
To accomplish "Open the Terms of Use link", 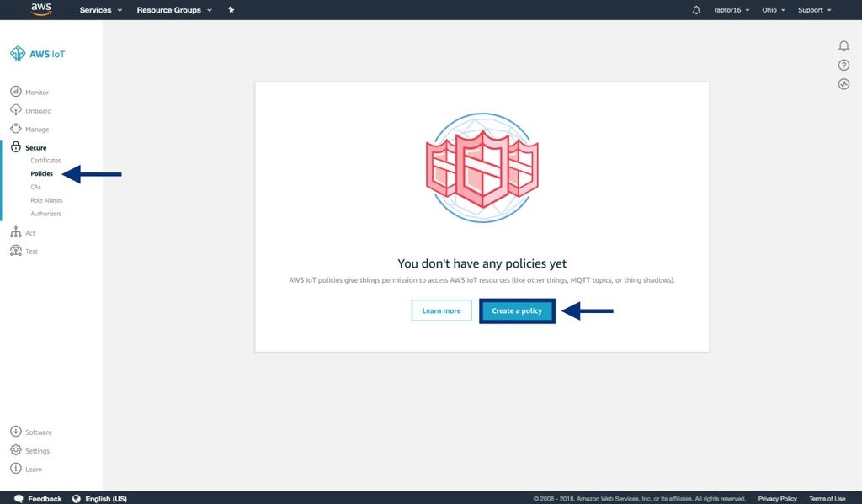I will (827, 498).
